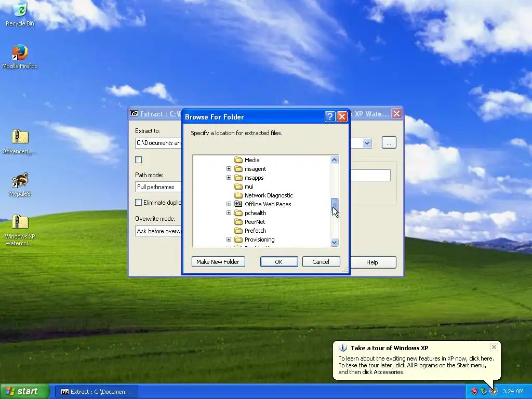Expand the msagent tree node
Viewport: 532px width, 399px height.
click(229, 169)
